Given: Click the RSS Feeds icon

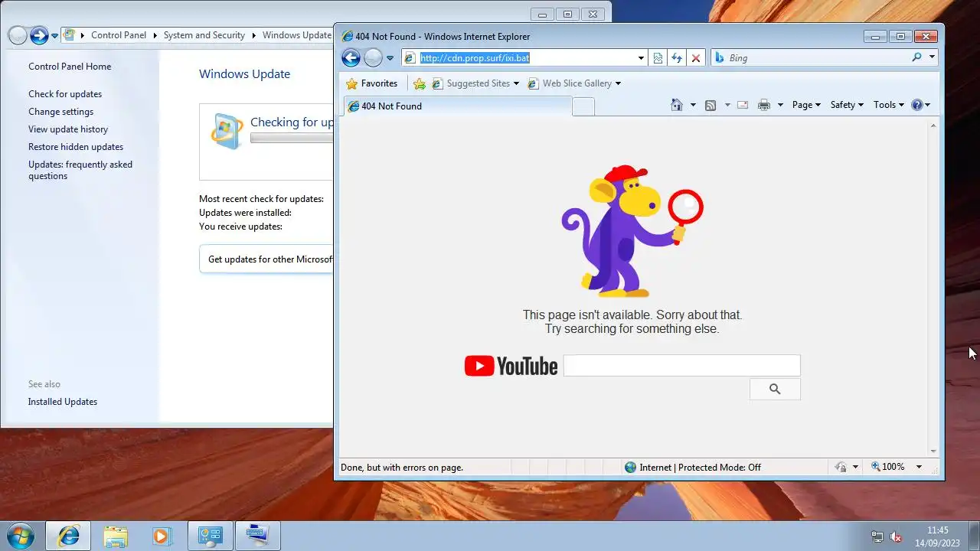Looking at the screenshot, I should click(710, 105).
